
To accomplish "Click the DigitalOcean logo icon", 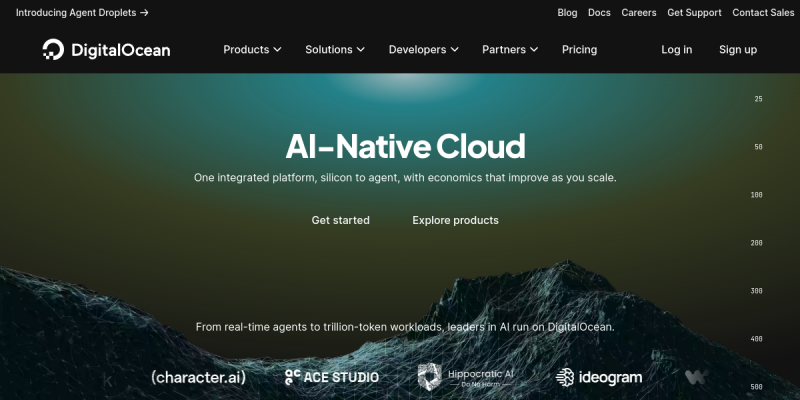I will 53,49.
